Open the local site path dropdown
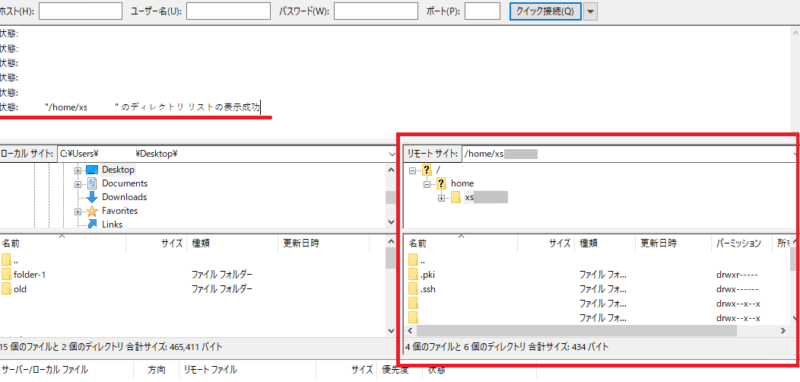Screen dimensions: 800x382 pos(391,154)
